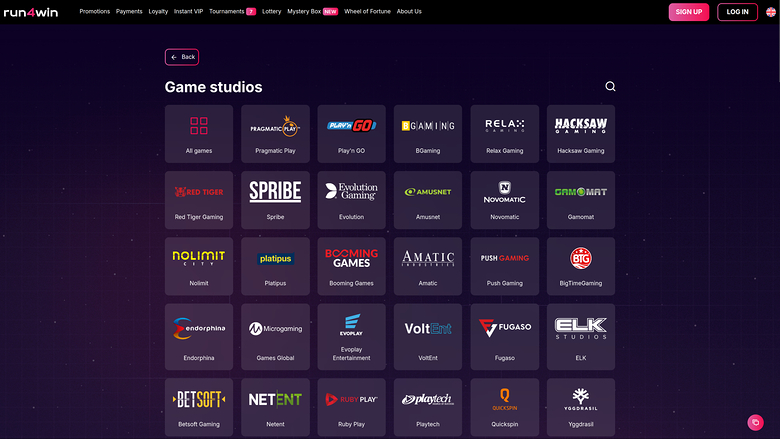780x439 pixels.
Task: Open the Endorphina studio tile
Action: [x=199, y=337]
